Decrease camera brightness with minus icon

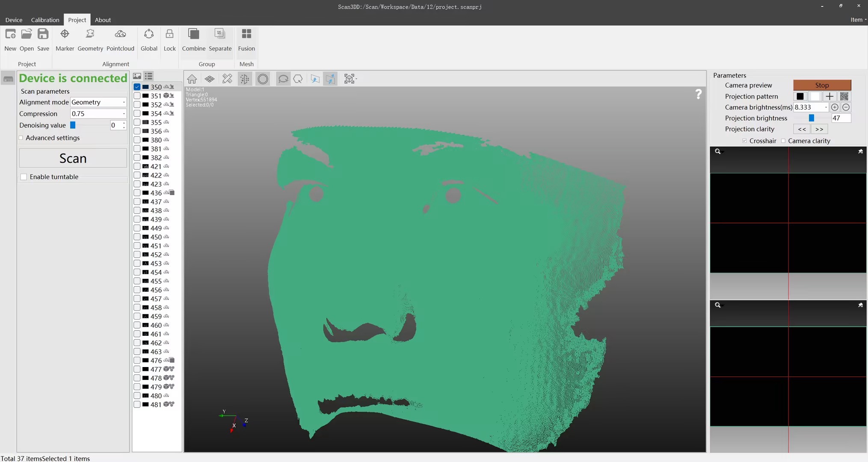(x=846, y=107)
